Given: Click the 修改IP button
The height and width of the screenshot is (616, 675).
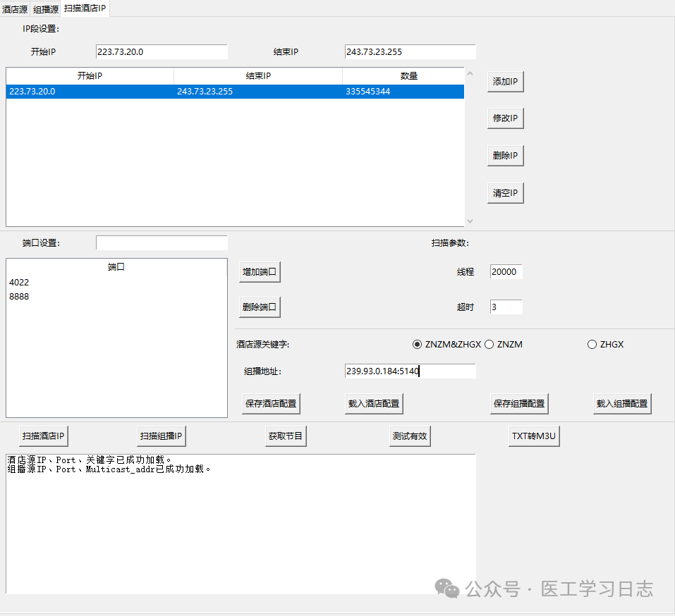Looking at the screenshot, I should coord(506,118).
